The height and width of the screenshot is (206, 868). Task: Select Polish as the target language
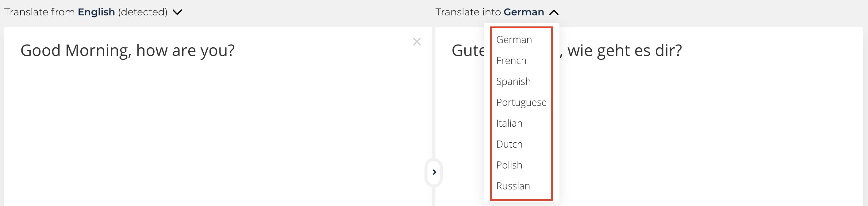(x=509, y=165)
